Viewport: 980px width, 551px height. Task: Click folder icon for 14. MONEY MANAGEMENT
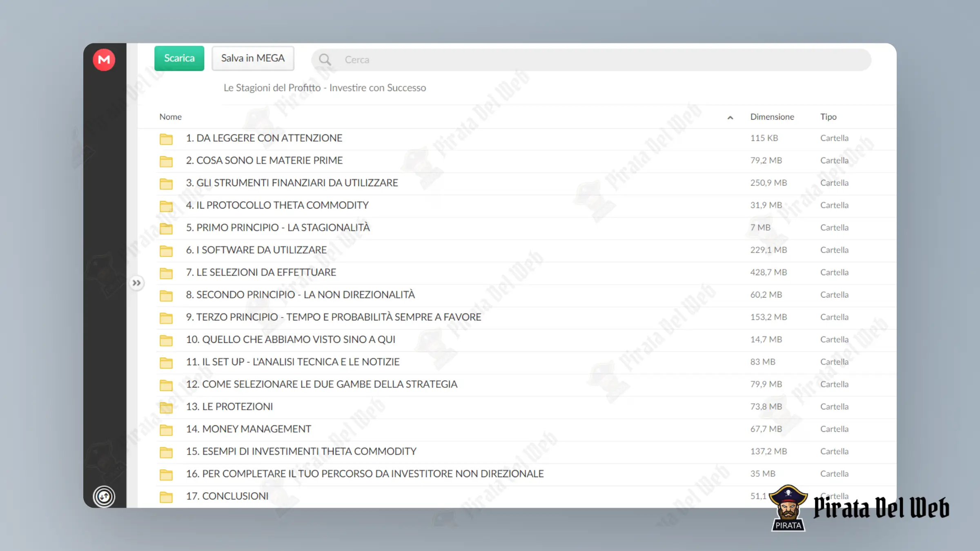166,430
